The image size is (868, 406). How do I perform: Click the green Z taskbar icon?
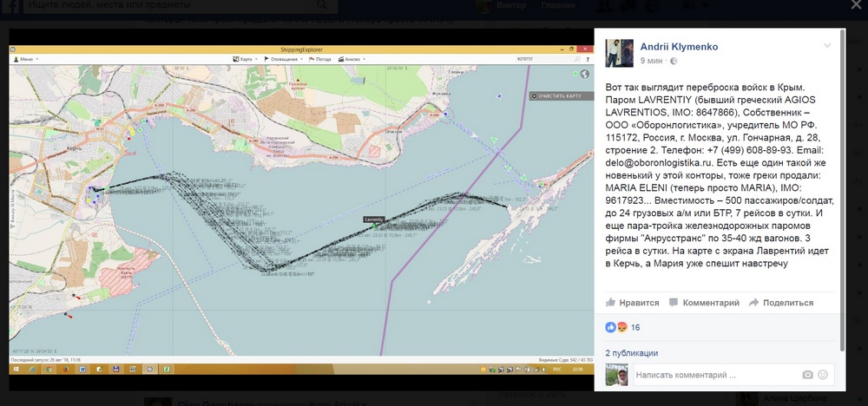coord(166,369)
